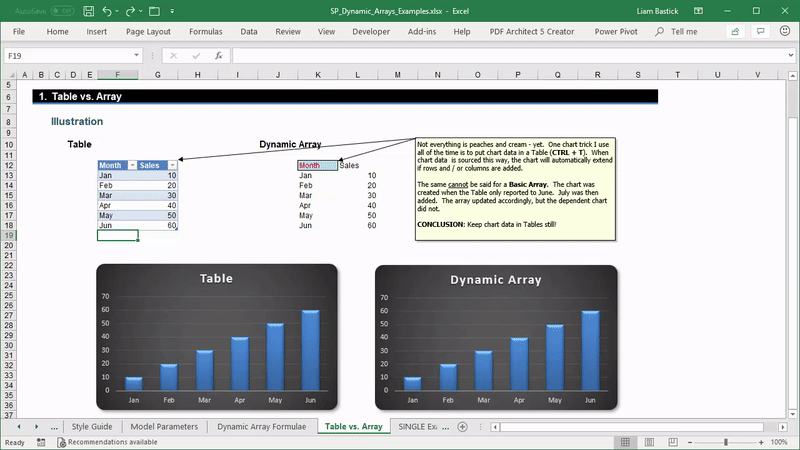
Task: Expand the formula bar
Action: 789,56
